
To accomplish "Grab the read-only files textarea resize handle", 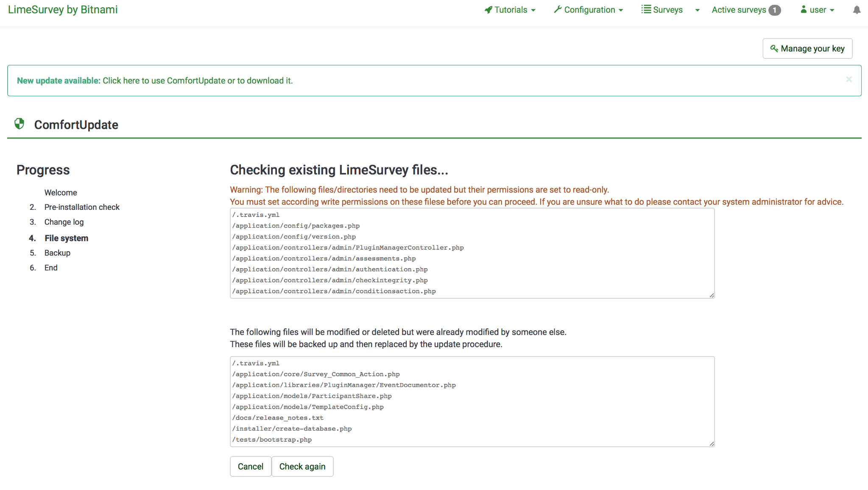I will (x=712, y=295).
